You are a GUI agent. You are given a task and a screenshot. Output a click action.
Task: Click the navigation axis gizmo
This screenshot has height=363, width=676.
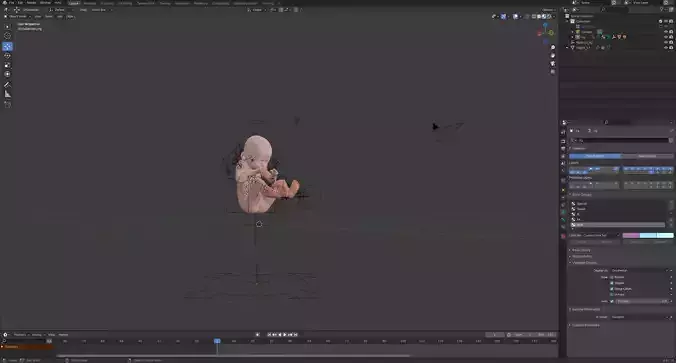click(545, 32)
